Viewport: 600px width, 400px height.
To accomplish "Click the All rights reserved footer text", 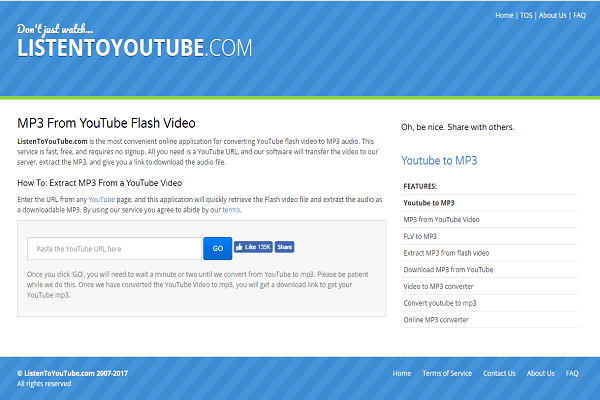I will 44,384.
